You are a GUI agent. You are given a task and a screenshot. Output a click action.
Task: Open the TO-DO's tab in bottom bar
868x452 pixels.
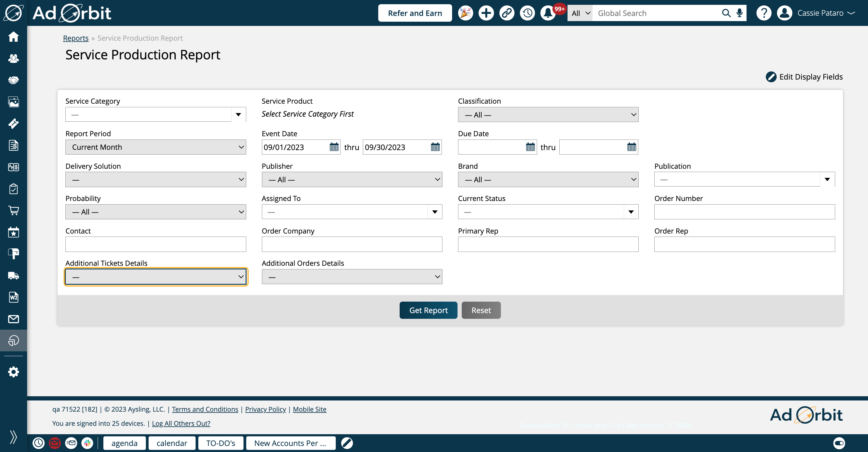[x=221, y=443]
